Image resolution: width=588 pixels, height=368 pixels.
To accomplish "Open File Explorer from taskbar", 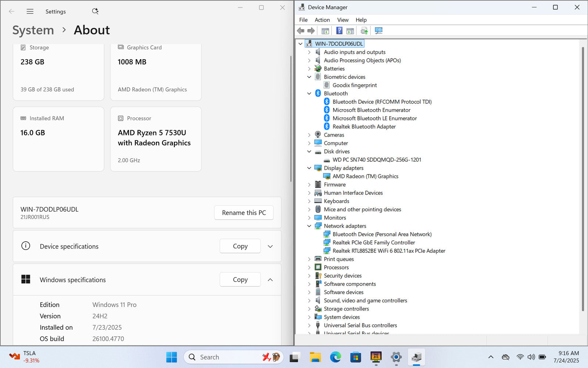I will 315,357.
